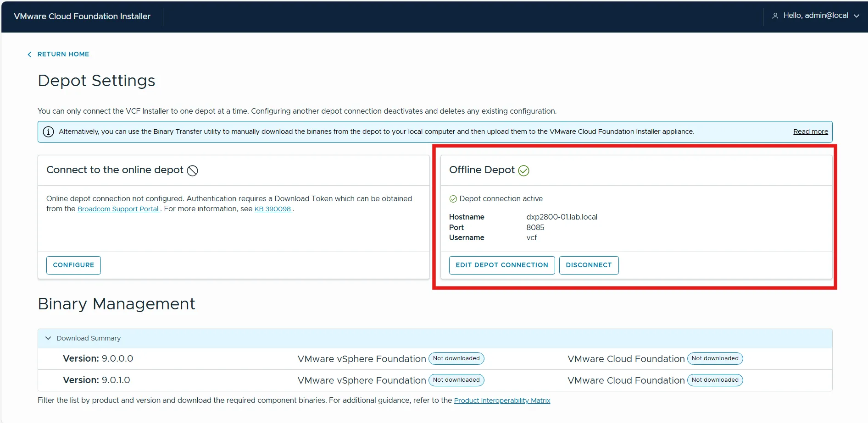The image size is (868, 423).
Task: Click the user profile icon in header
Action: [775, 16]
